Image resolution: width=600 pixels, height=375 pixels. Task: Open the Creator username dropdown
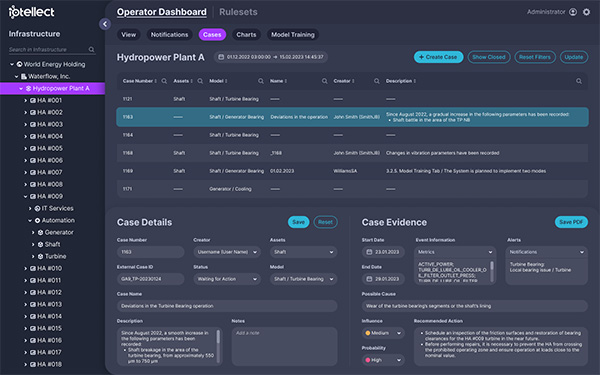tap(227, 252)
